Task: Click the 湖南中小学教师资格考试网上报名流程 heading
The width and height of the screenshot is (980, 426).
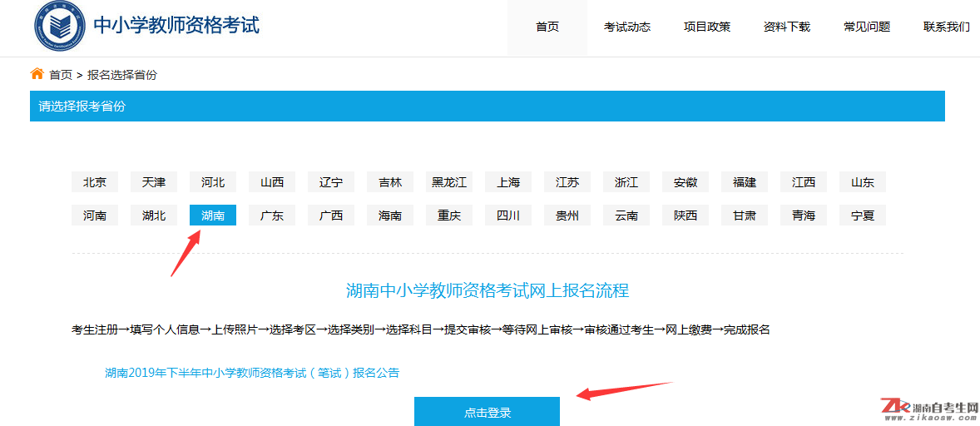Action: click(x=488, y=290)
